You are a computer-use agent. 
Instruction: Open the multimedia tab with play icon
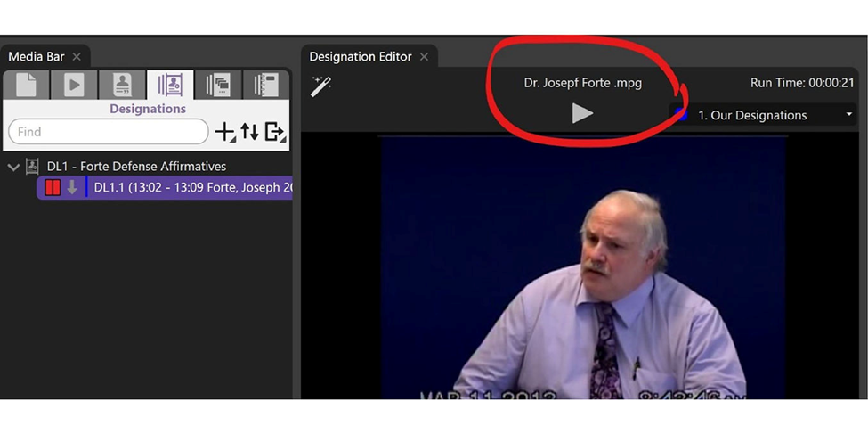(x=74, y=85)
